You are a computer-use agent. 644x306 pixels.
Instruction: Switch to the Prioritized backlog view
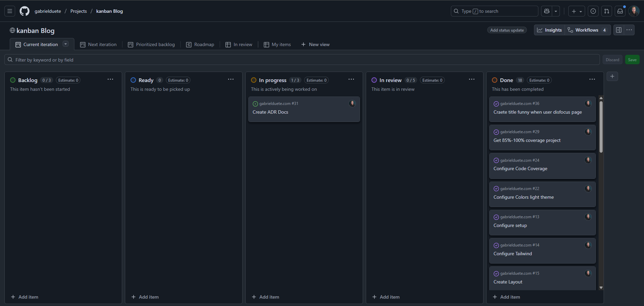click(x=155, y=44)
